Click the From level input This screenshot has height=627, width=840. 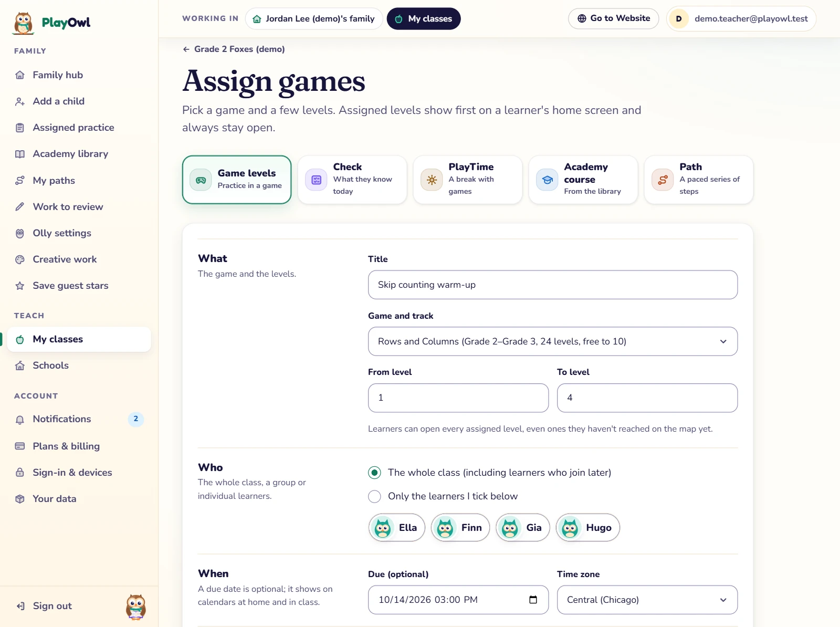tap(458, 398)
